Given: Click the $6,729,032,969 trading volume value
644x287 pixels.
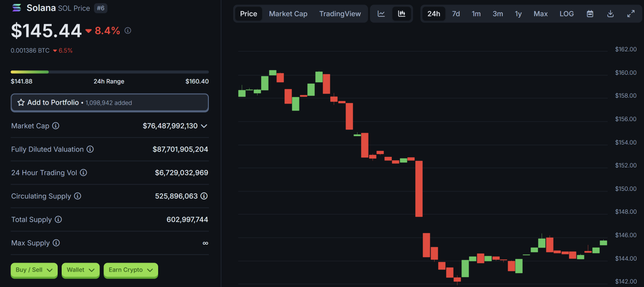Looking at the screenshot, I should (x=181, y=173).
